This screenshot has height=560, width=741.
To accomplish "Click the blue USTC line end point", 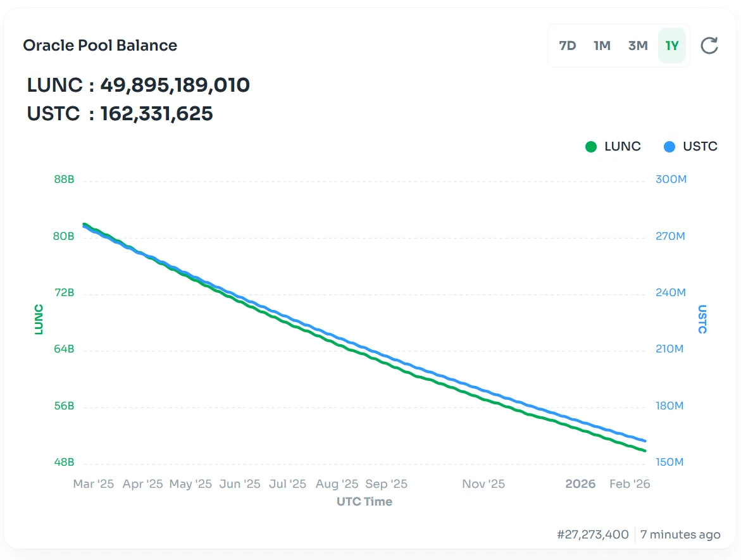I will tap(645, 440).
